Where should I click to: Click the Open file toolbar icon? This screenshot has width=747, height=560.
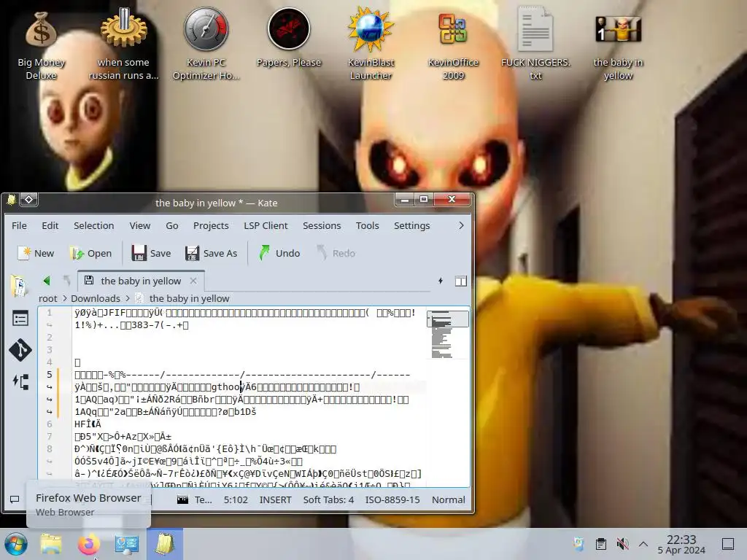tap(77, 253)
